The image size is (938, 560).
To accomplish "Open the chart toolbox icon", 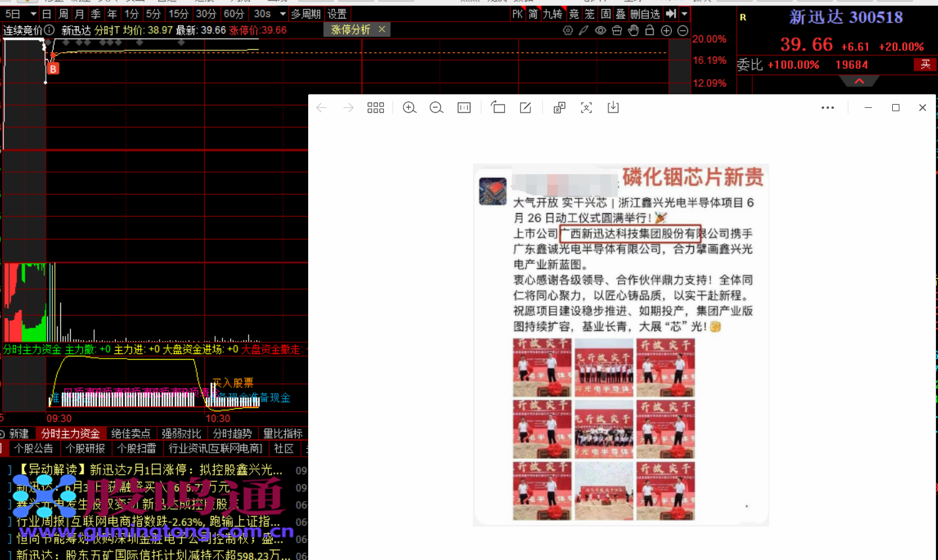I will (x=617, y=31).
